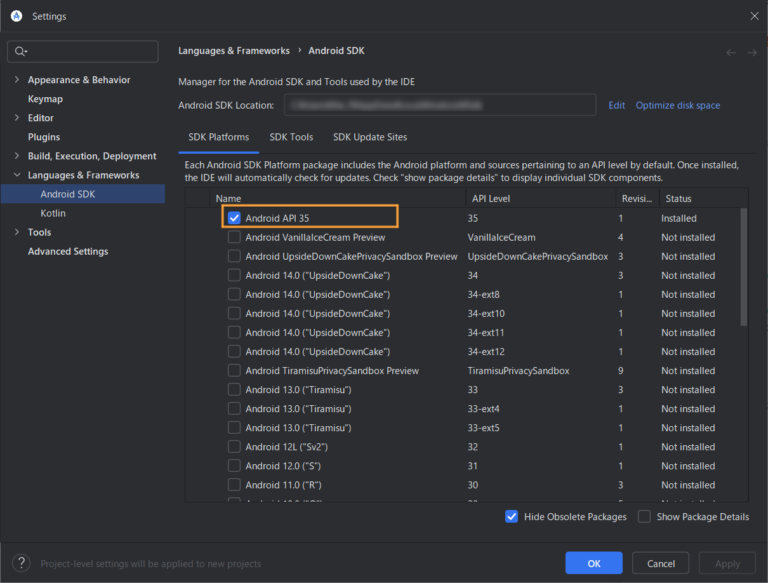
Task: Switch to the SDK Tools tab
Action: [291, 137]
